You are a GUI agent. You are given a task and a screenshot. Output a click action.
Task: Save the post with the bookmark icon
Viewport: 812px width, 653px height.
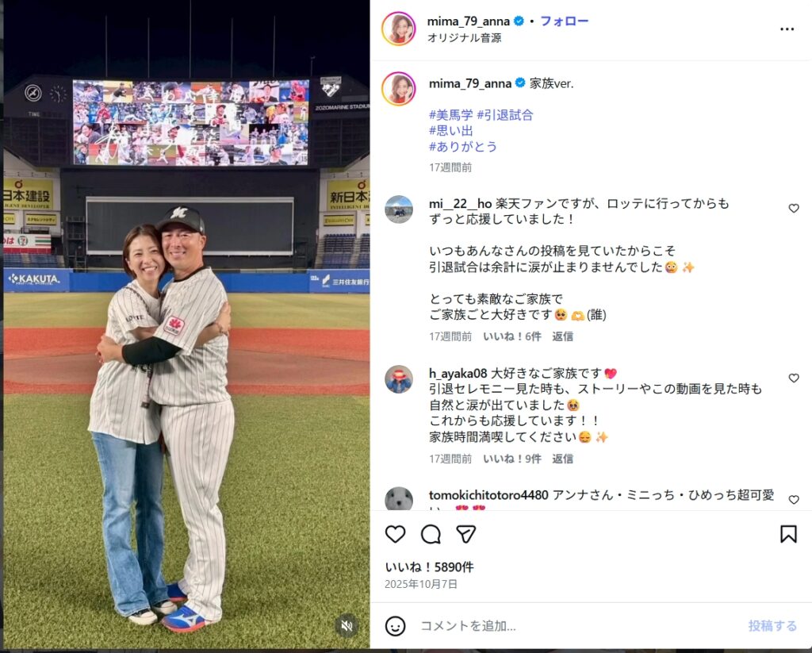(788, 534)
